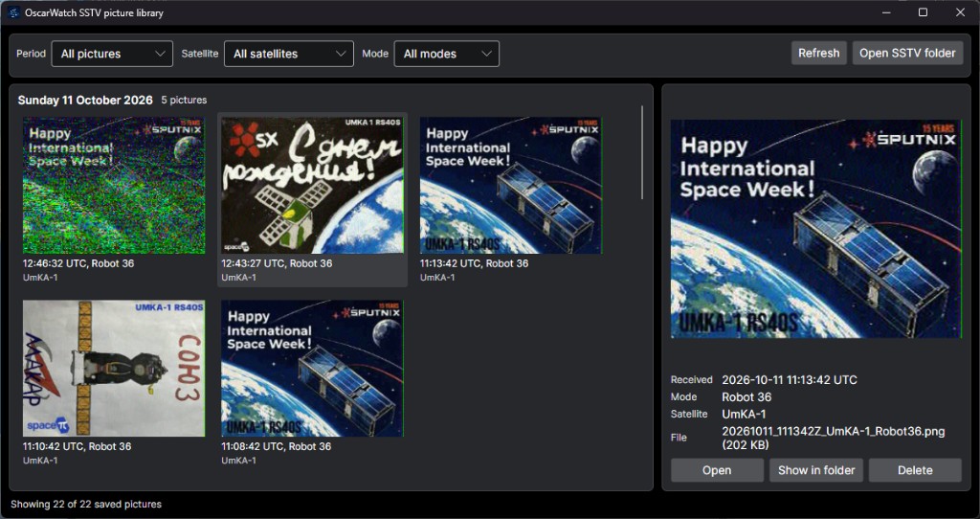Select the 11:10:42 UTC Soyuz drawing thumbnail
The image size is (980, 519).
click(x=114, y=369)
